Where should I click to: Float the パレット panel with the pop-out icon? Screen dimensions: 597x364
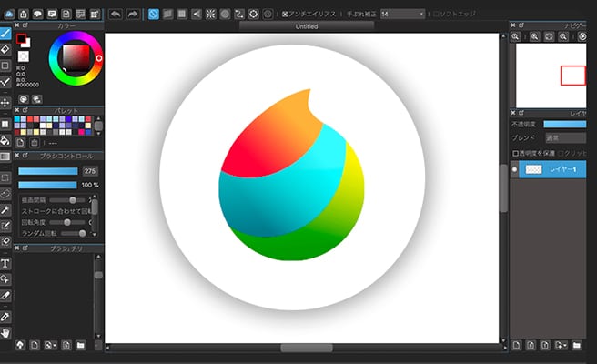25,110
